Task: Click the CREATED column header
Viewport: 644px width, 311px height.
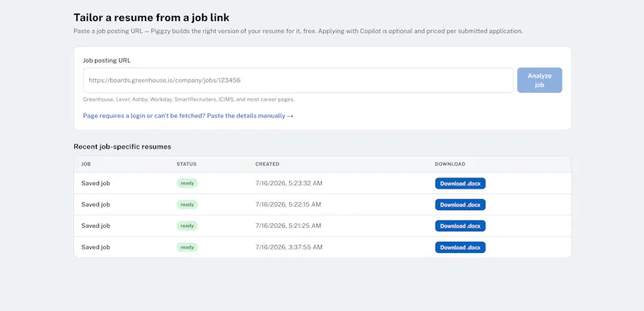Action: pyautogui.click(x=267, y=164)
